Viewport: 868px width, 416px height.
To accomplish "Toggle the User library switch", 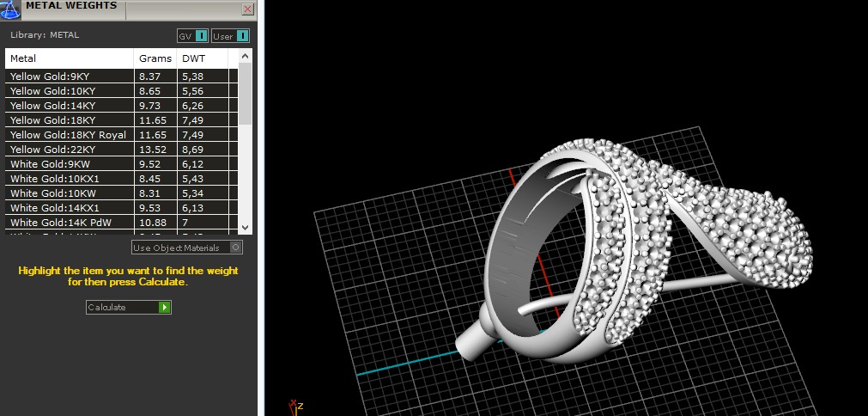I will (230, 36).
